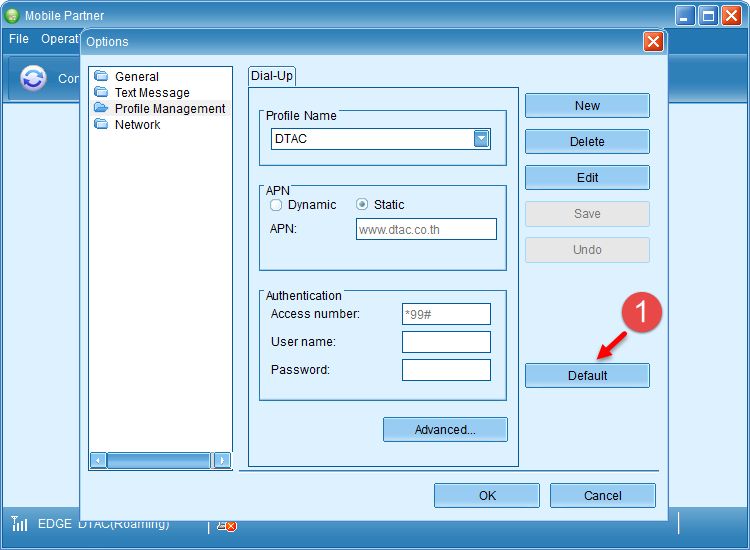Confirm with the OK button

click(x=487, y=495)
